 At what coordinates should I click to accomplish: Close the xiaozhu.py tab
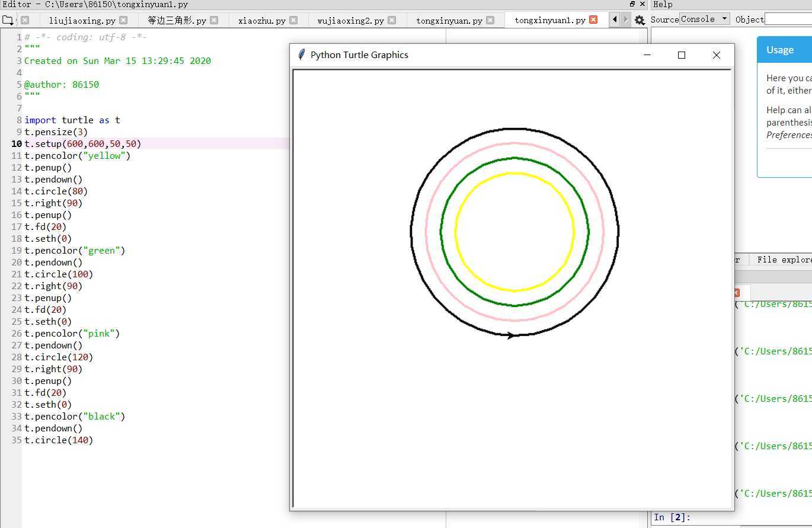[293, 20]
